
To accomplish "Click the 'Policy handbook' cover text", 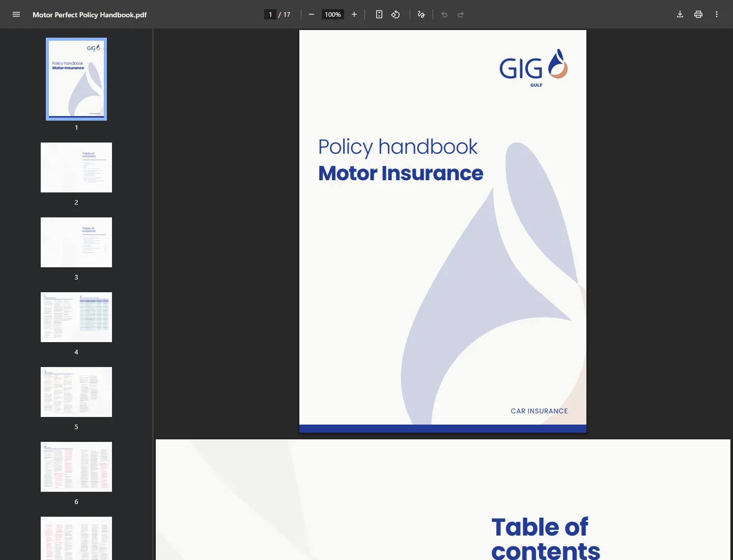I will coord(398,147).
